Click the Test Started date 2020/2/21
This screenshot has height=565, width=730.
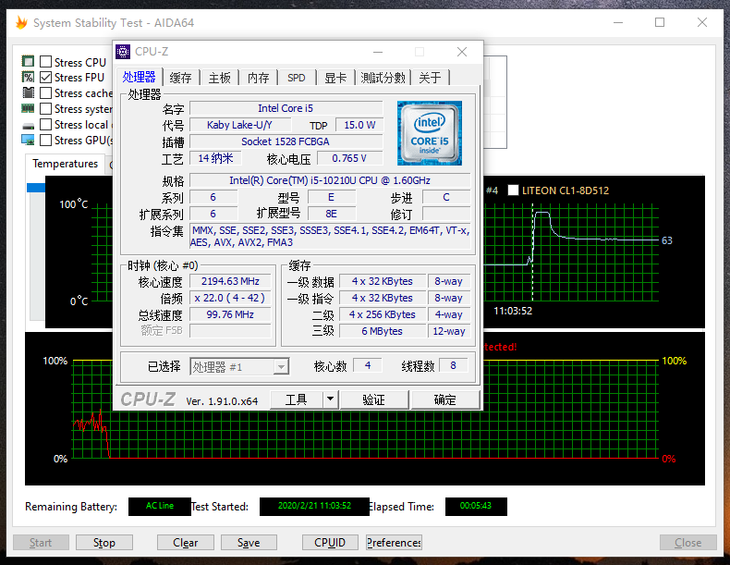pyautogui.click(x=314, y=506)
